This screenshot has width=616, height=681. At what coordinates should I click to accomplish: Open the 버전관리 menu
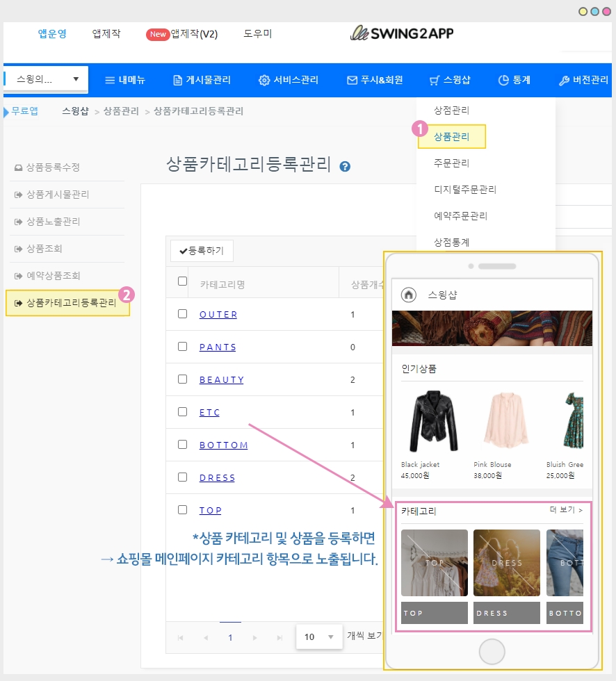click(583, 80)
